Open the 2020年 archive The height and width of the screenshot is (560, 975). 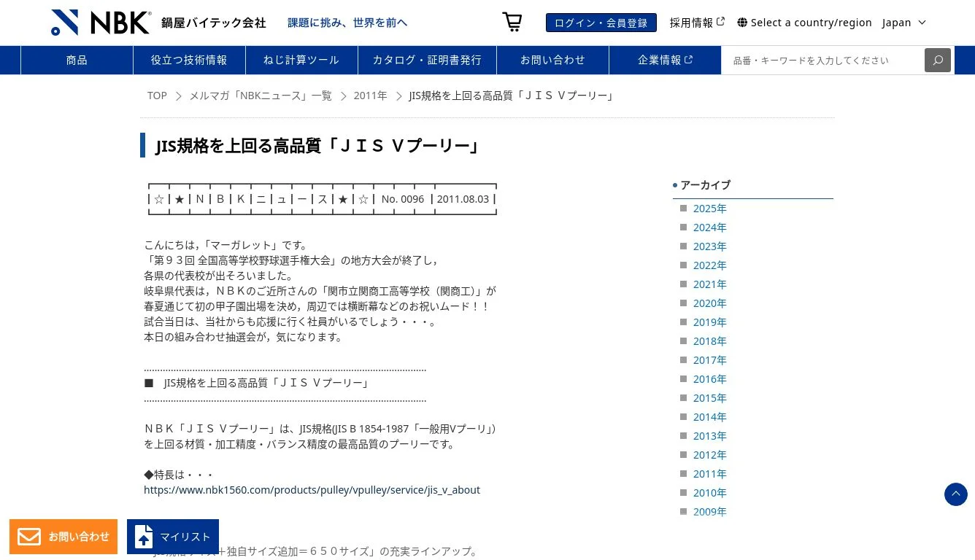pyautogui.click(x=710, y=303)
